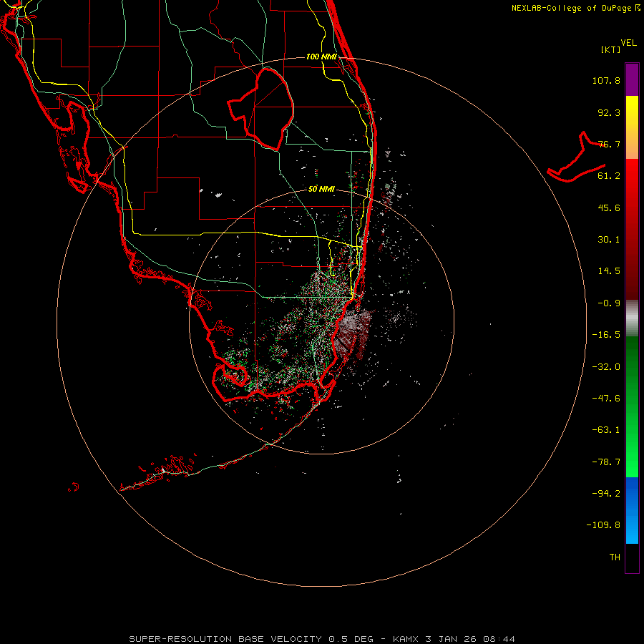Click the TH legend label
Viewport: 644px width, 644px height.
click(615, 557)
